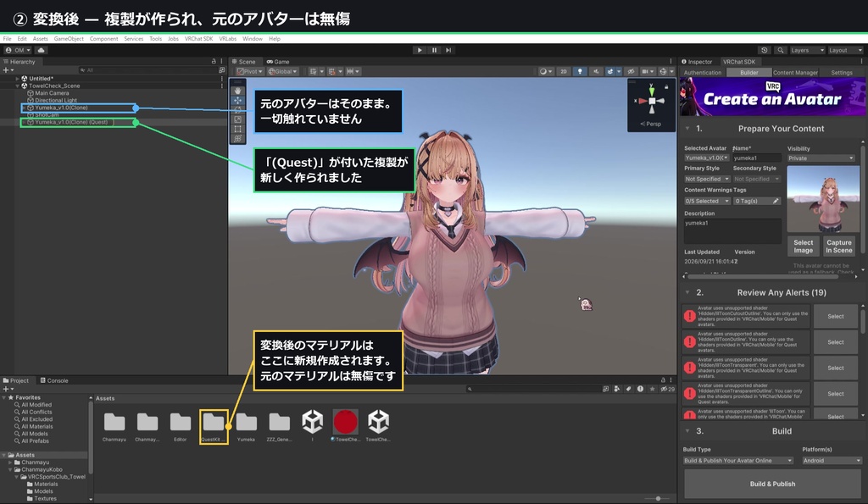This screenshot has height=504, width=868.
Task: Toggle scene lighting bulb
Action: (x=580, y=71)
